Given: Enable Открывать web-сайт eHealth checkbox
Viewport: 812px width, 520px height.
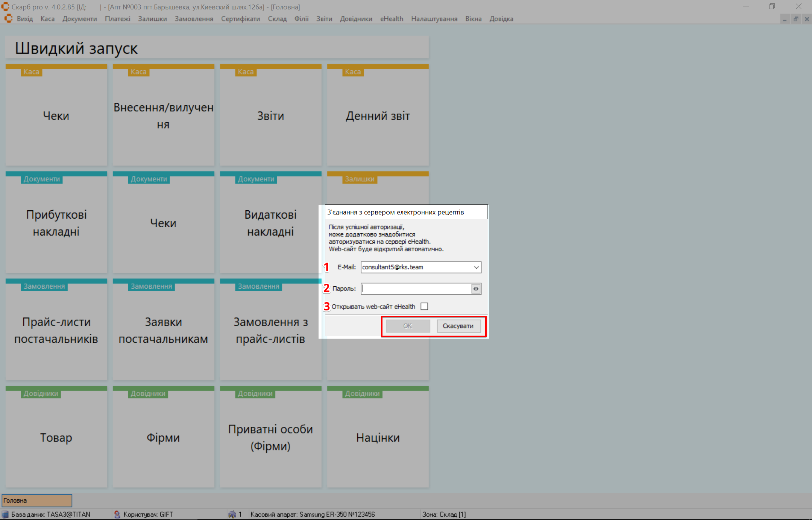Looking at the screenshot, I should click(x=424, y=307).
